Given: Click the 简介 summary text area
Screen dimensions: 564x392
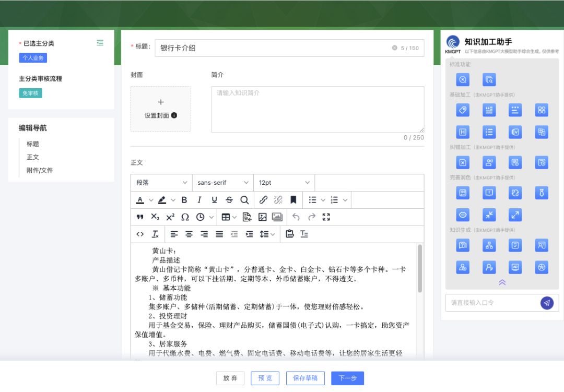Looking at the screenshot, I should pos(318,110).
